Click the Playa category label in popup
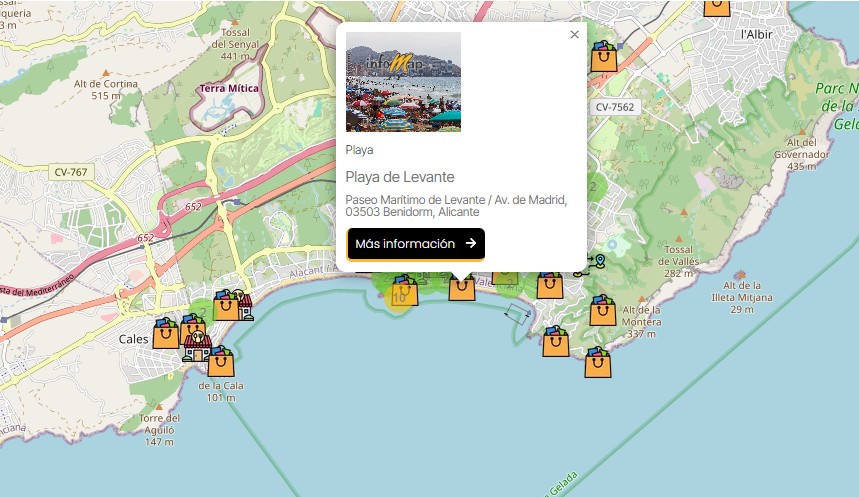This screenshot has width=859, height=497. coord(359,150)
